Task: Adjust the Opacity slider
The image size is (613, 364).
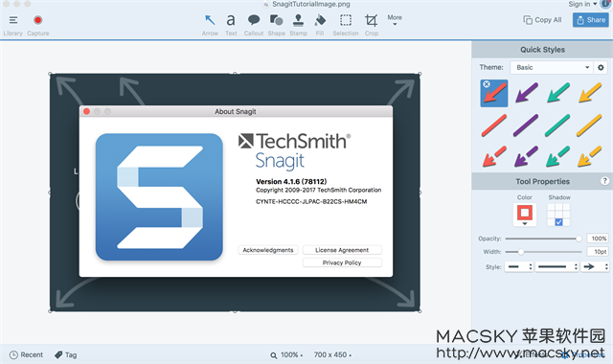Action: pyautogui.click(x=543, y=239)
